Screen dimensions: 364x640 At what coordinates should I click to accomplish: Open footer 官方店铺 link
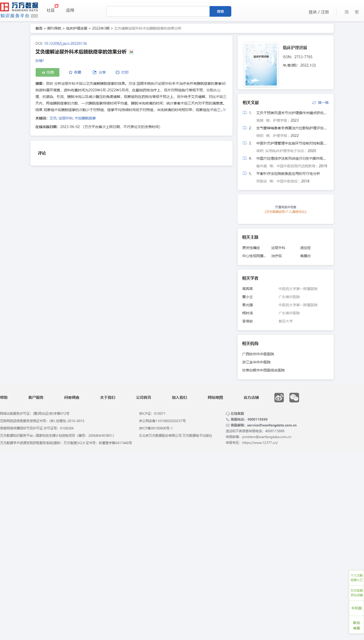point(251,398)
